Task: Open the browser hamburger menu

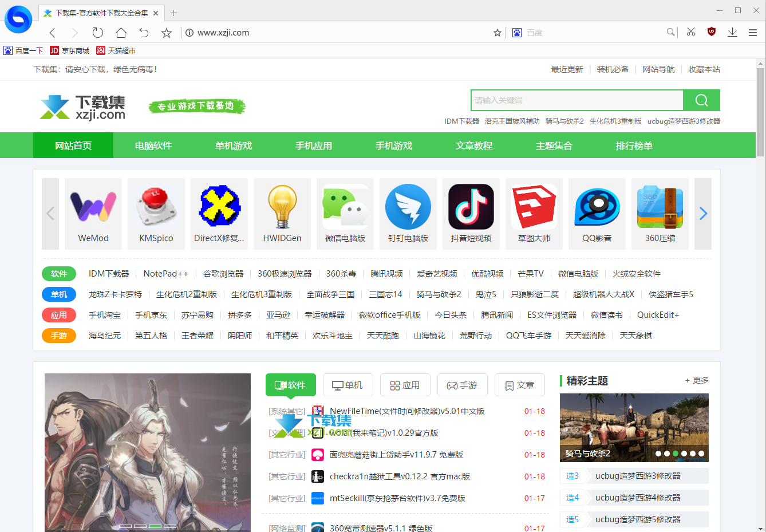Action: (753, 33)
